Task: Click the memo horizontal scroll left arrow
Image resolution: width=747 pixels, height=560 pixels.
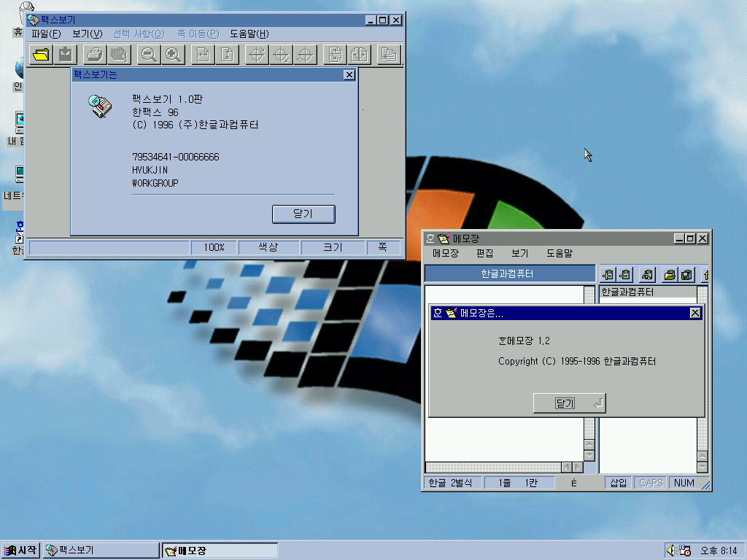Action: coord(566,467)
